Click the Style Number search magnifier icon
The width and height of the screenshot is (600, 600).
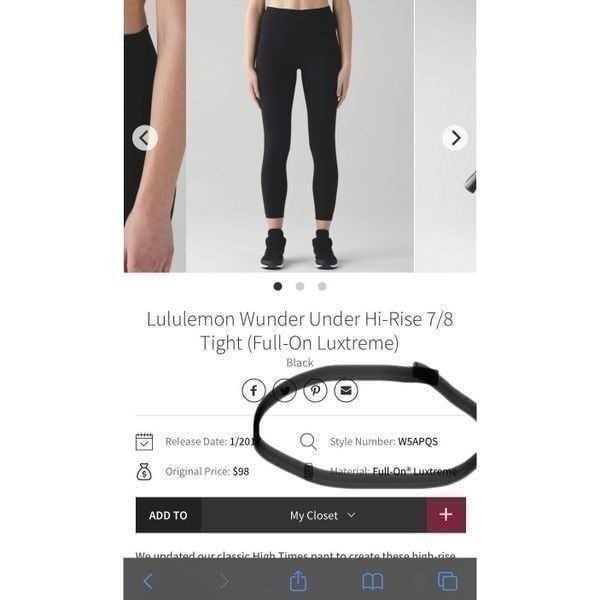pos(308,442)
